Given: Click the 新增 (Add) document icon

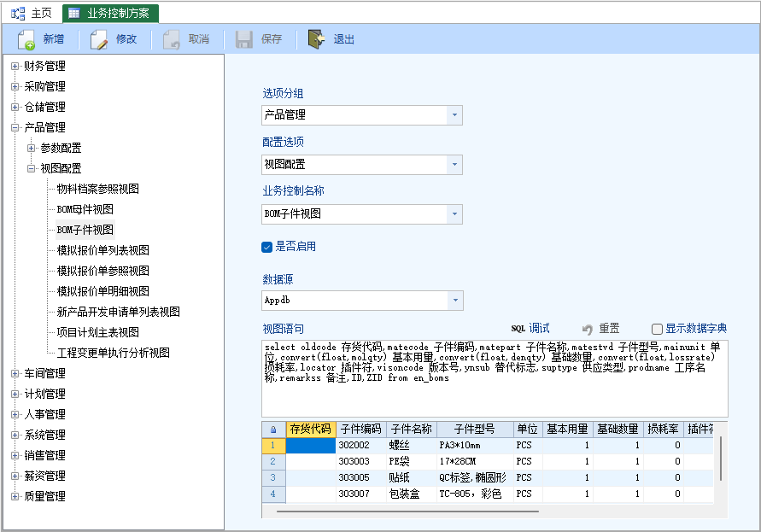Looking at the screenshot, I should pos(26,39).
